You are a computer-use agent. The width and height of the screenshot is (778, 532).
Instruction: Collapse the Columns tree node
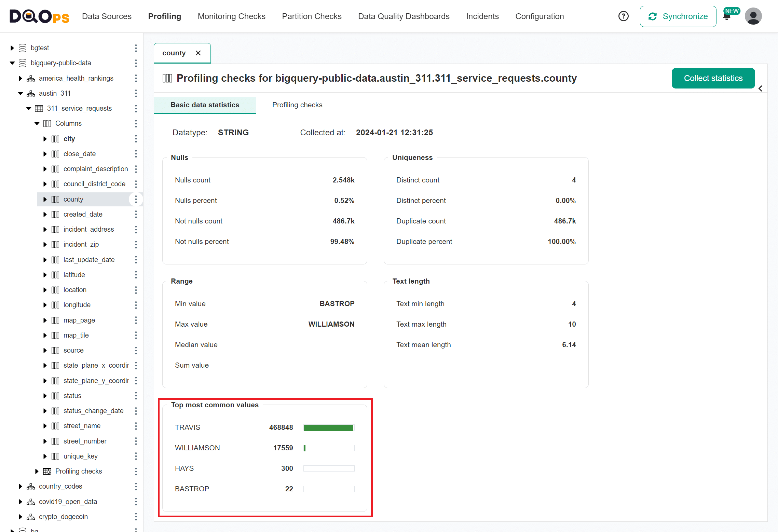click(x=37, y=123)
